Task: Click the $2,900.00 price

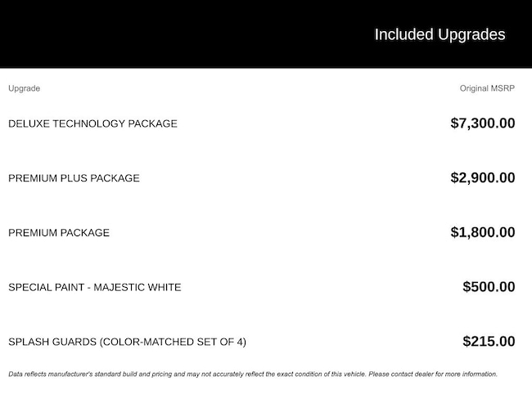Action: (x=482, y=178)
